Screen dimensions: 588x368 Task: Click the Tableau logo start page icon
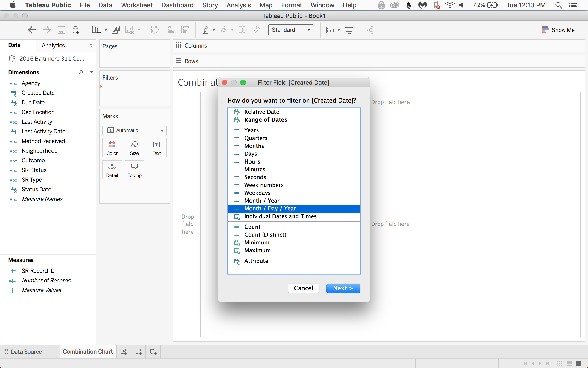[x=11, y=30]
